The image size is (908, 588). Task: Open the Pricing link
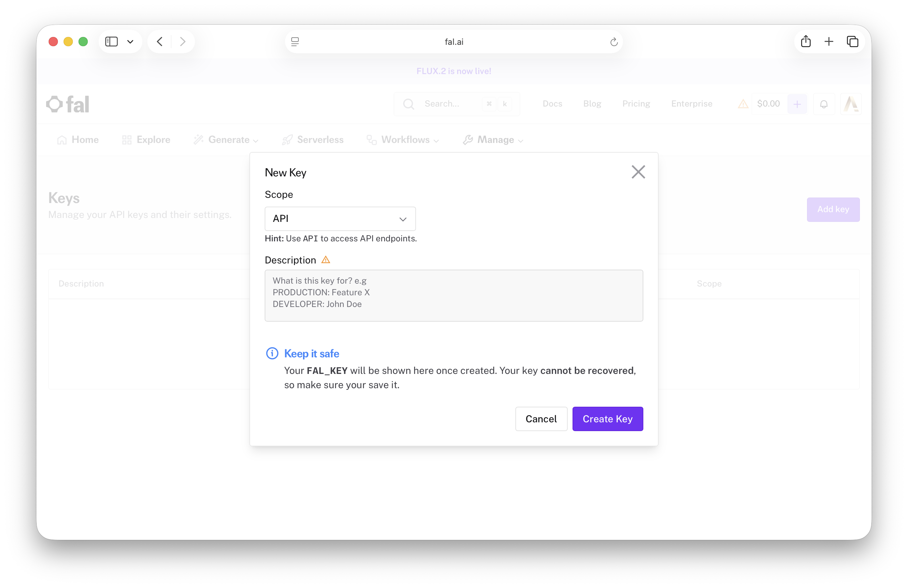click(x=636, y=104)
